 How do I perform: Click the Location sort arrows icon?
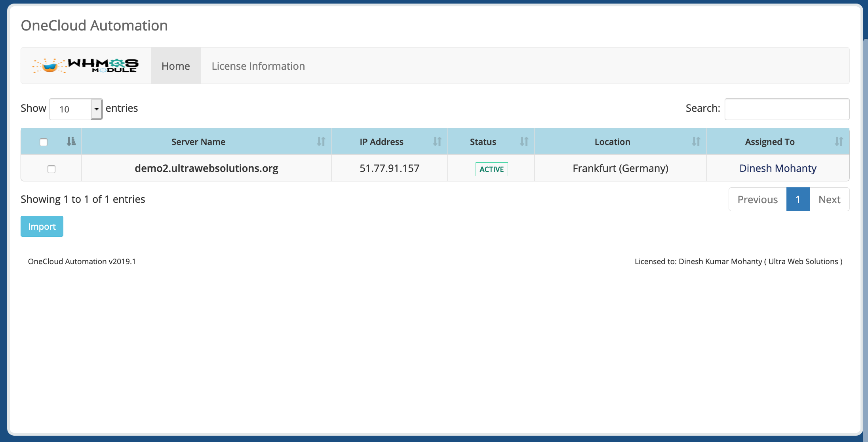coord(696,141)
